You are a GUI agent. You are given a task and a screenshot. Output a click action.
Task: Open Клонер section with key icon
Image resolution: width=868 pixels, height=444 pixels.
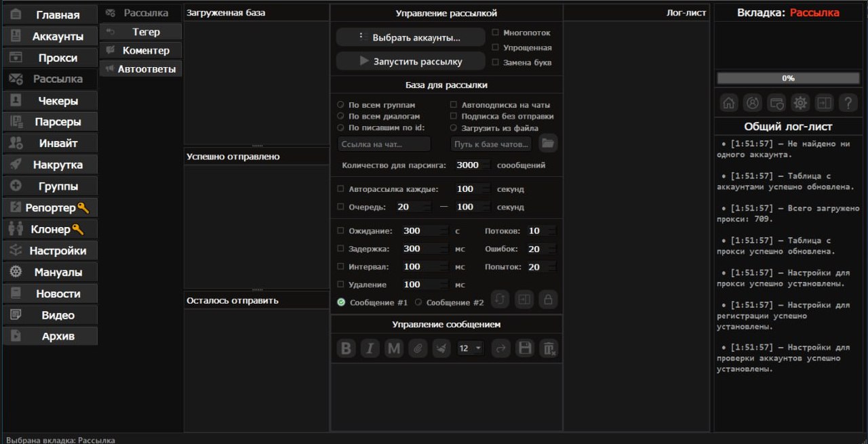click(50, 230)
